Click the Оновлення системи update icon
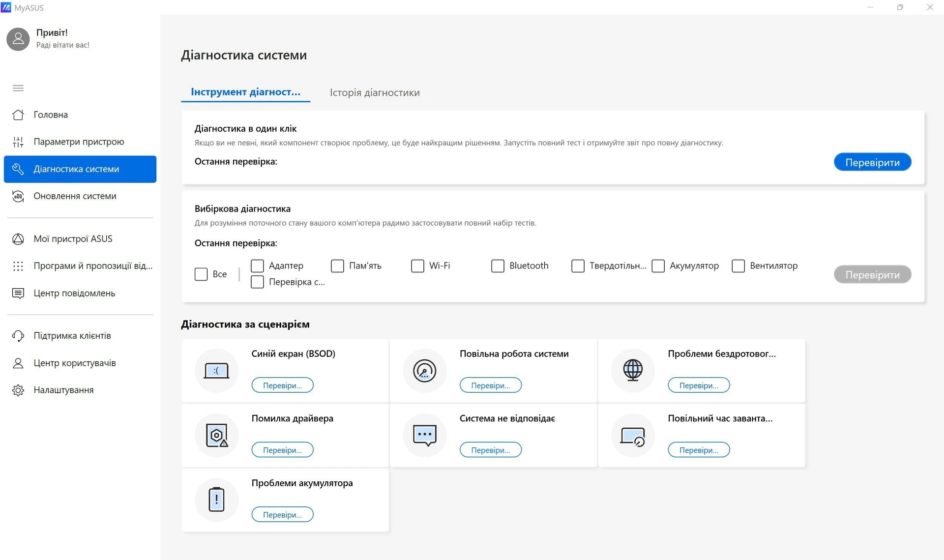The height and width of the screenshot is (560, 944). point(18,196)
